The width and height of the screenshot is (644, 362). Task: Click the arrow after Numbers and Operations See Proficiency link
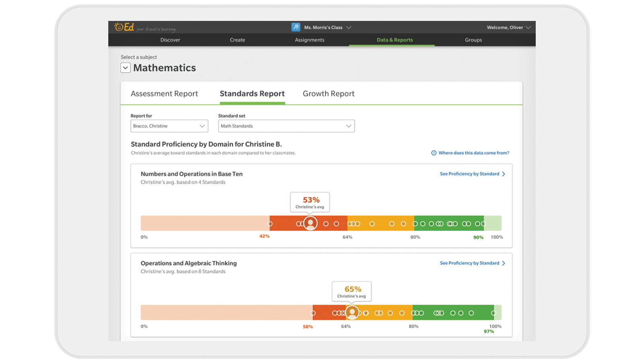point(504,174)
